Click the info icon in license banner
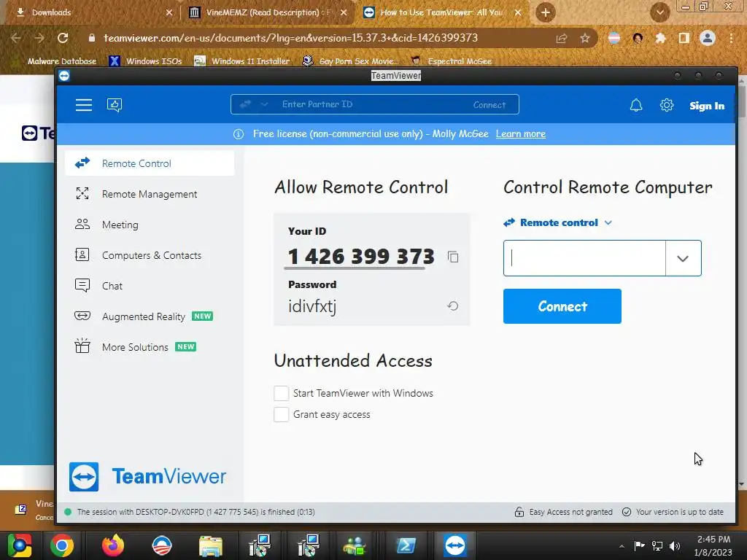Screen dimensions: 747x560 point(239,134)
